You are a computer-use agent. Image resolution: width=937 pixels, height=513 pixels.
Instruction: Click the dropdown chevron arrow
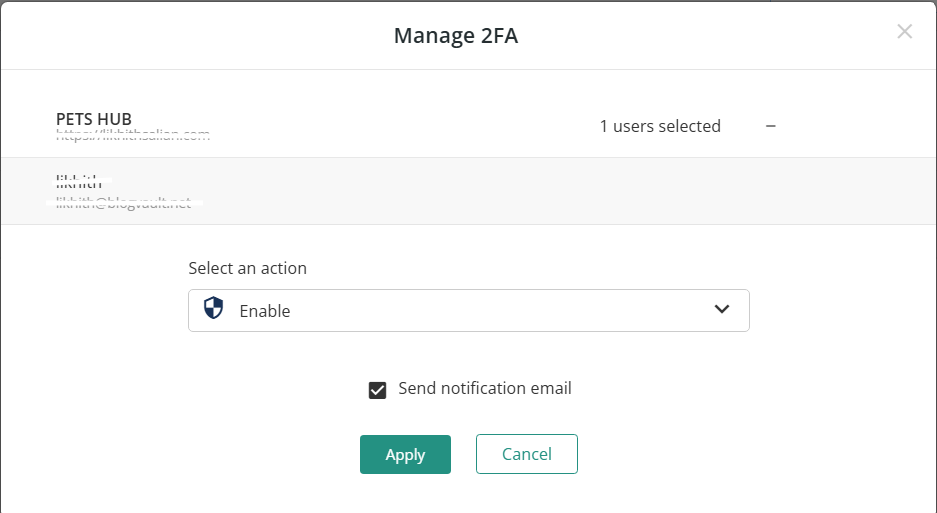click(x=722, y=309)
